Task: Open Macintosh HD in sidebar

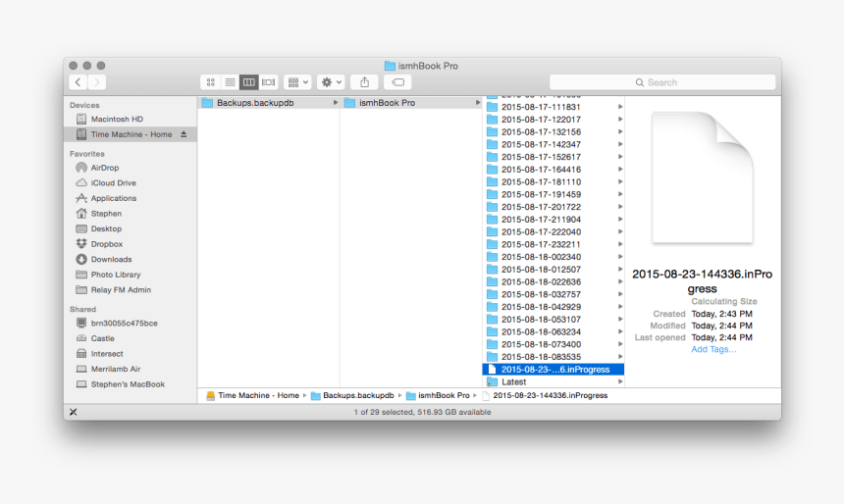Action: click(130, 119)
